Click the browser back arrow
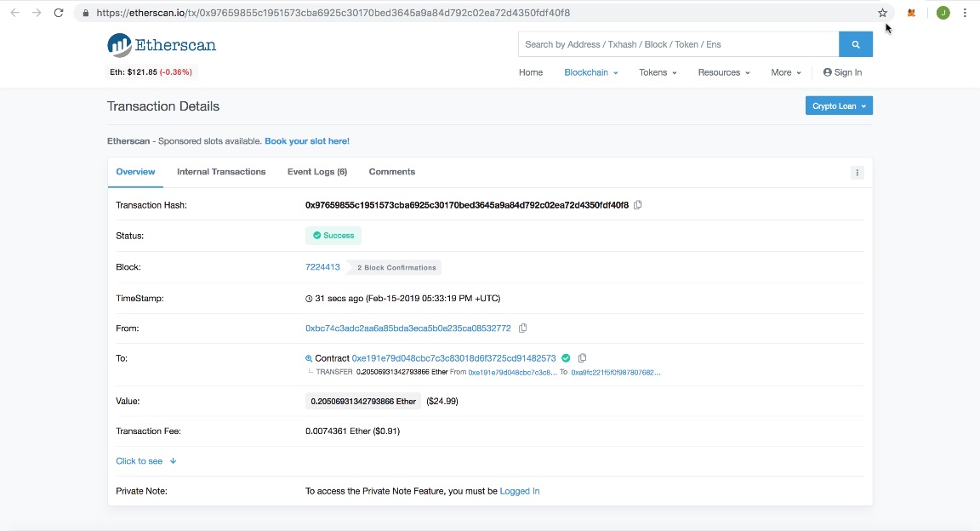Viewport: 980px width, 531px height. pos(15,13)
